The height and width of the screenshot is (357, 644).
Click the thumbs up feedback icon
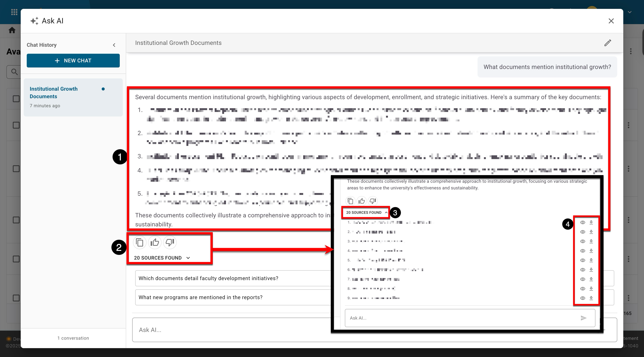[155, 242]
